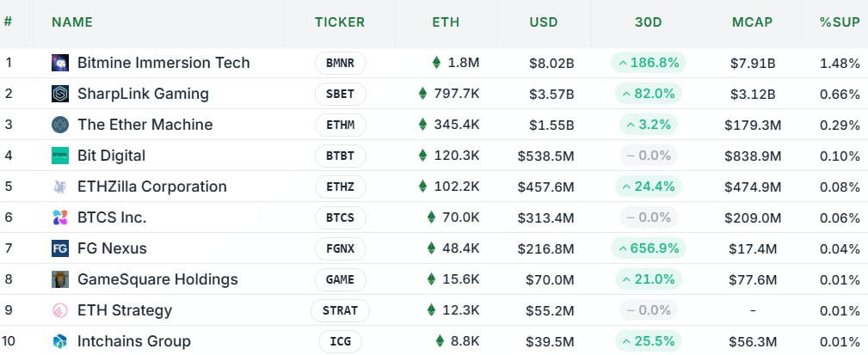This screenshot has width=868, height=355.
Task: Open the BMNR ticker badge
Action: tap(341, 63)
